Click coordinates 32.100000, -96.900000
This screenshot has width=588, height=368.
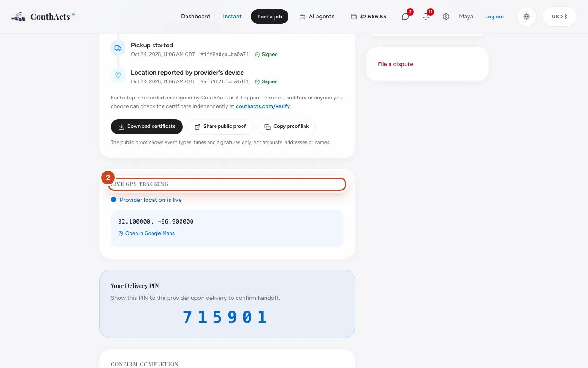tap(156, 222)
